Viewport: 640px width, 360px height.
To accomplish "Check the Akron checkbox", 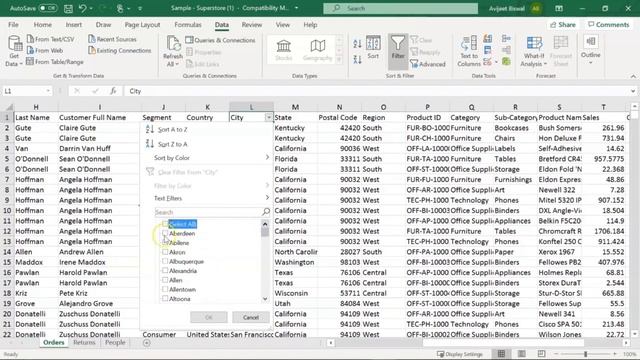I will point(165,252).
